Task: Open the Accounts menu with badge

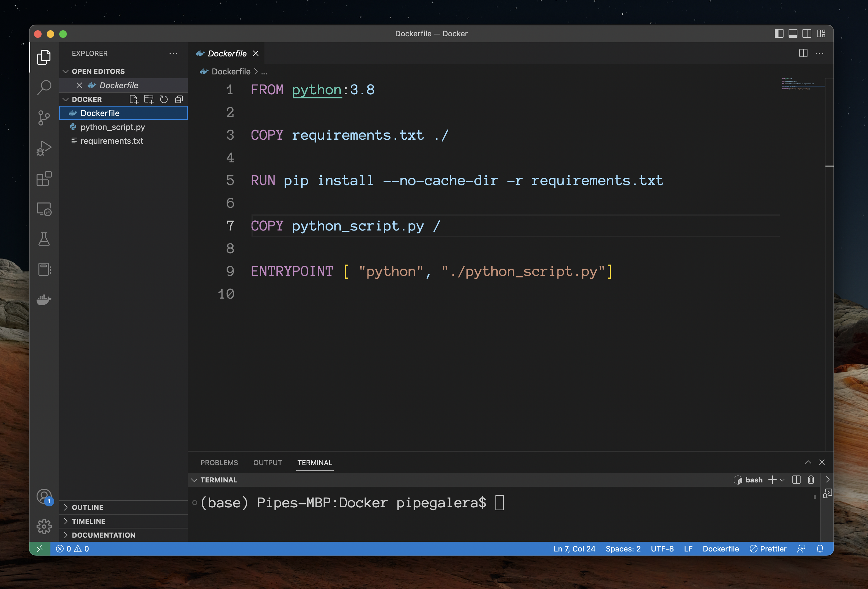Action: click(44, 497)
